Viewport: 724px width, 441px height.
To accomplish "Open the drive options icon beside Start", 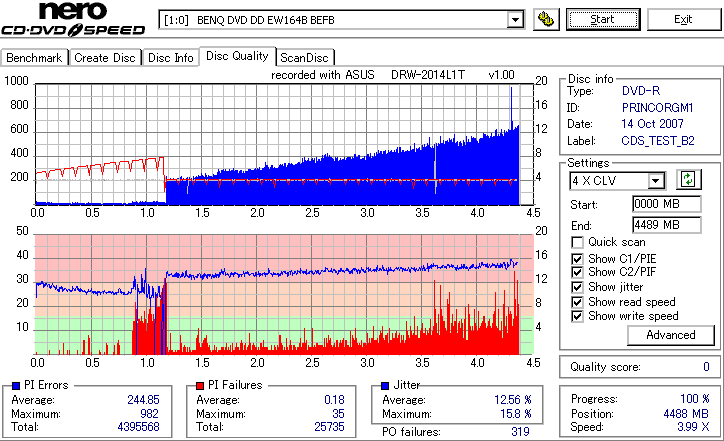I will (x=546, y=19).
